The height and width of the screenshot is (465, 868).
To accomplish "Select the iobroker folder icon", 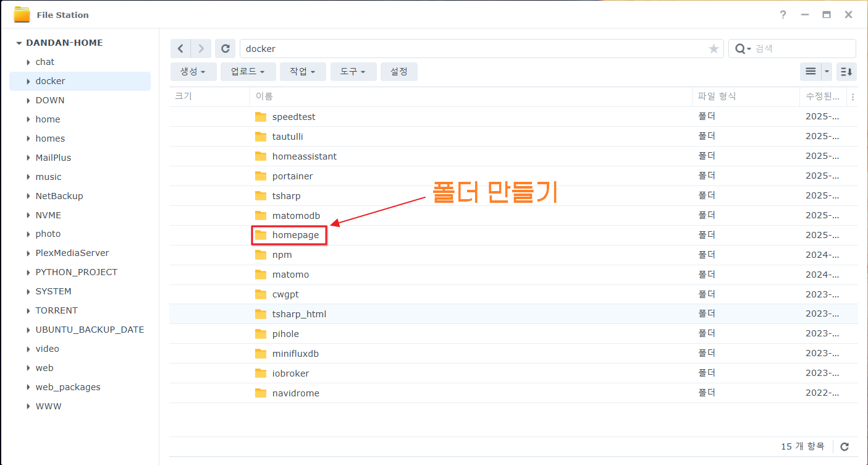I will click(261, 373).
